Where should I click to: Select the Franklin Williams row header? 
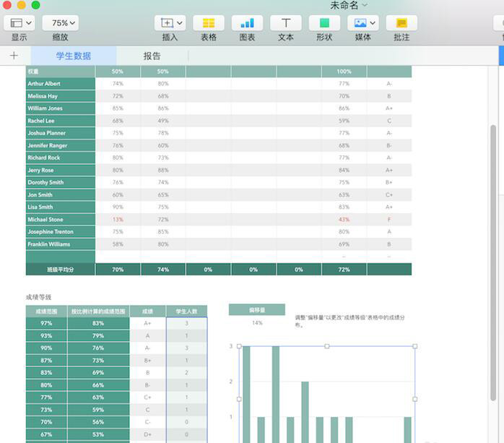61,244
